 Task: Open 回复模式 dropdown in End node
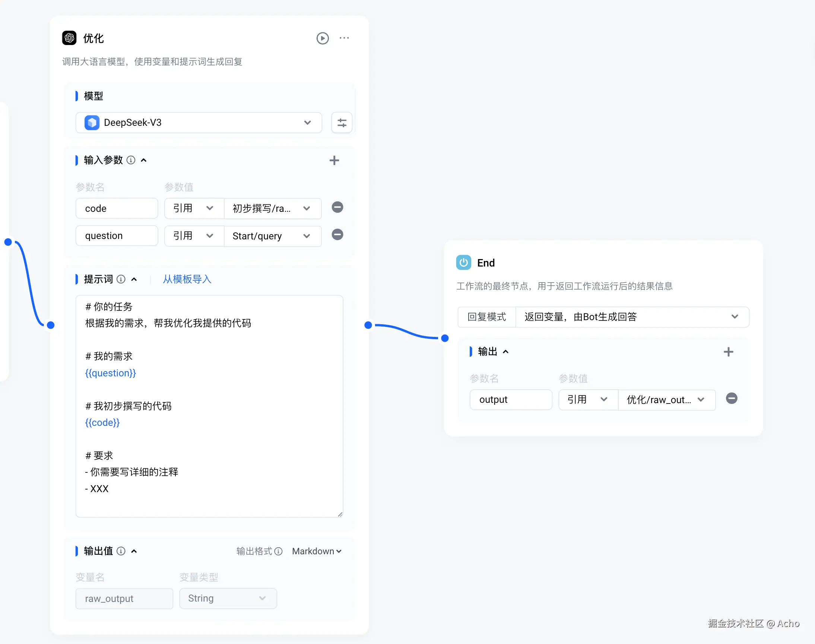click(632, 317)
